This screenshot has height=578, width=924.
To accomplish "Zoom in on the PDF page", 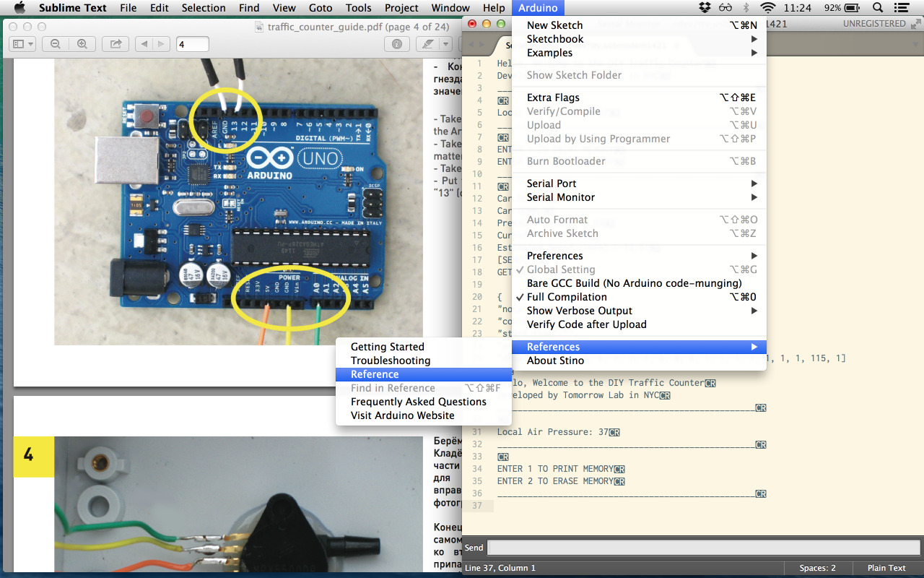I will tap(82, 44).
